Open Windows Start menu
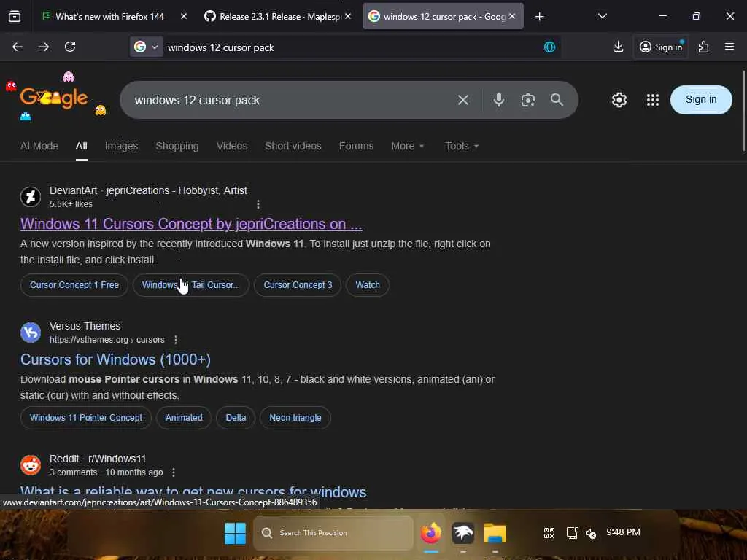This screenshot has height=560, width=747. click(235, 533)
